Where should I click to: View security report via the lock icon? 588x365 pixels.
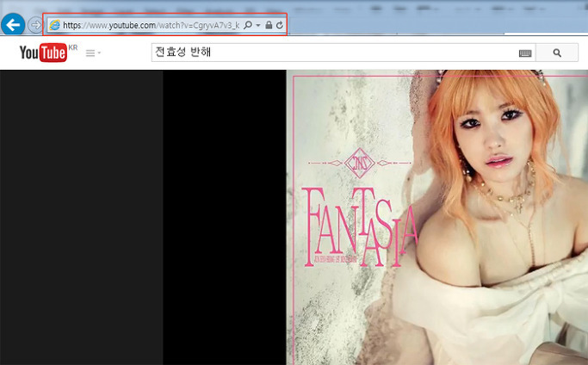tap(269, 25)
